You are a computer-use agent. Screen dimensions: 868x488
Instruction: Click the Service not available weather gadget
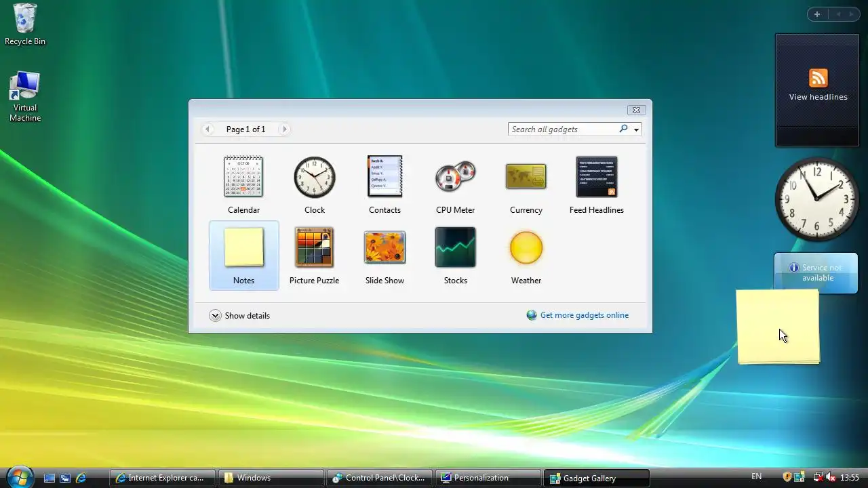816,272
